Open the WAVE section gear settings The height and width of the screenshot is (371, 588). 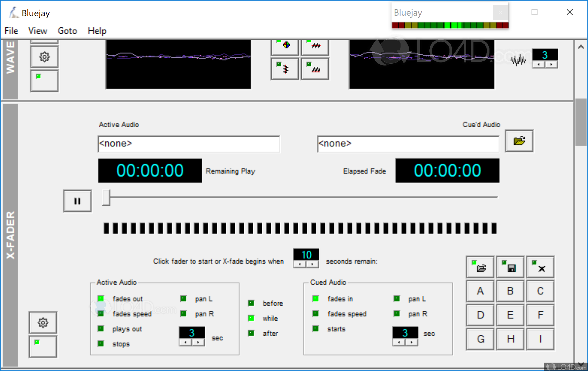pyautogui.click(x=44, y=56)
